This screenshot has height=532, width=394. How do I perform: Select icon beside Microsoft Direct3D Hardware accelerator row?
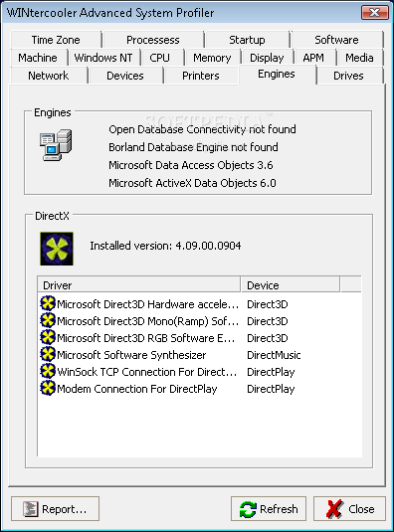point(48,303)
